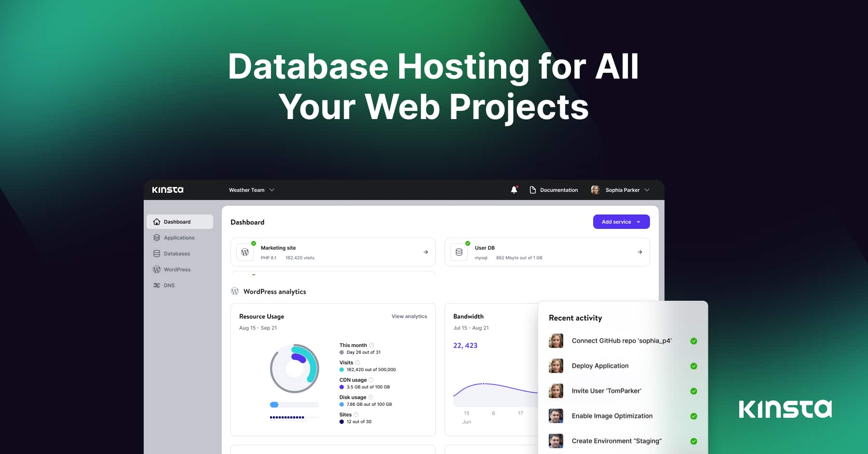Image resolution: width=868 pixels, height=454 pixels.
Task: Click the Resource Usage donut chart
Action: point(295,368)
